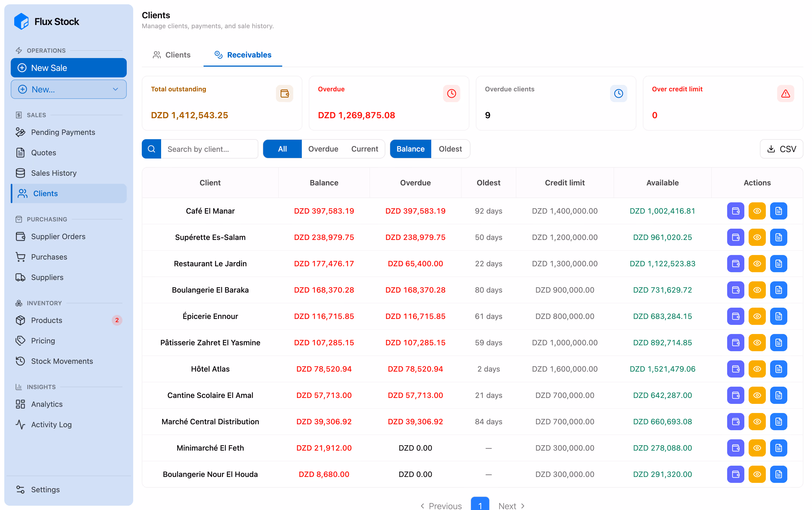View details of Boulangerie El Baraka

(x=757, y=290)
